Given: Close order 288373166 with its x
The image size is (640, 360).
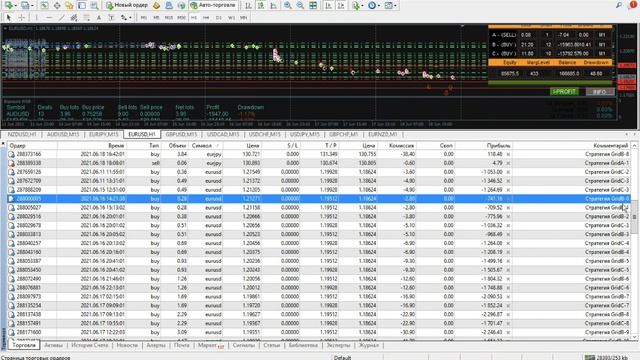Looking at the screenshot, I should (x=508, y=154).
